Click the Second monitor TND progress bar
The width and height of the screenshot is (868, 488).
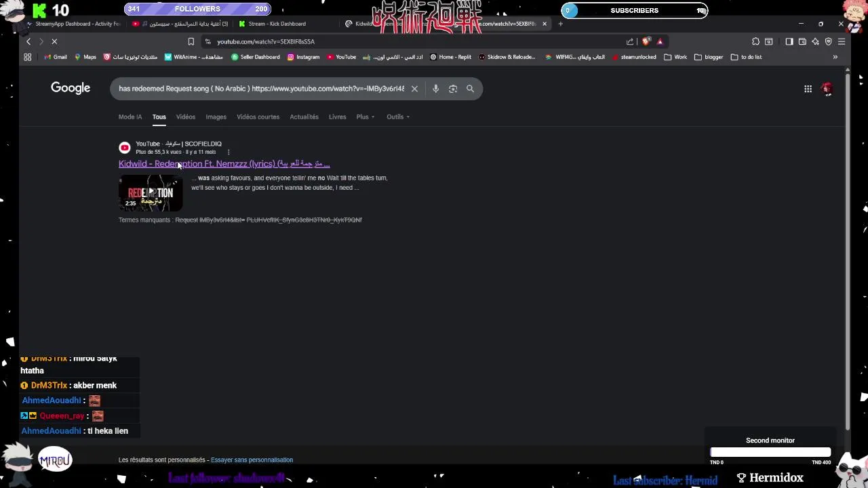(770, 452)
